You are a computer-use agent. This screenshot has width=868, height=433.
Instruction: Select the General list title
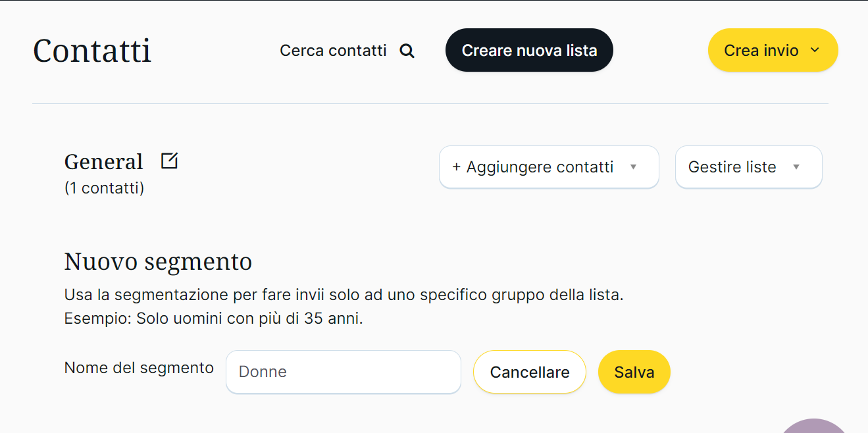pos(104,162)
